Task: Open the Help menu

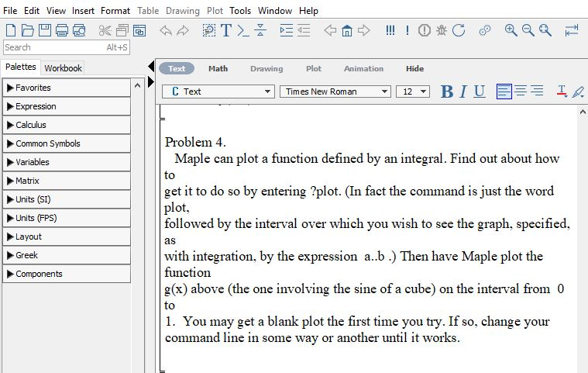Action: 308,11
